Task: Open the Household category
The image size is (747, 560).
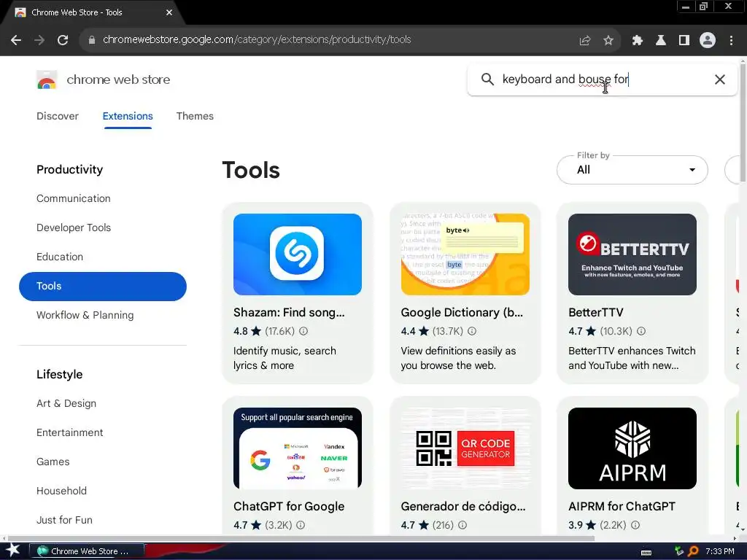Action: tap(61, 491)
